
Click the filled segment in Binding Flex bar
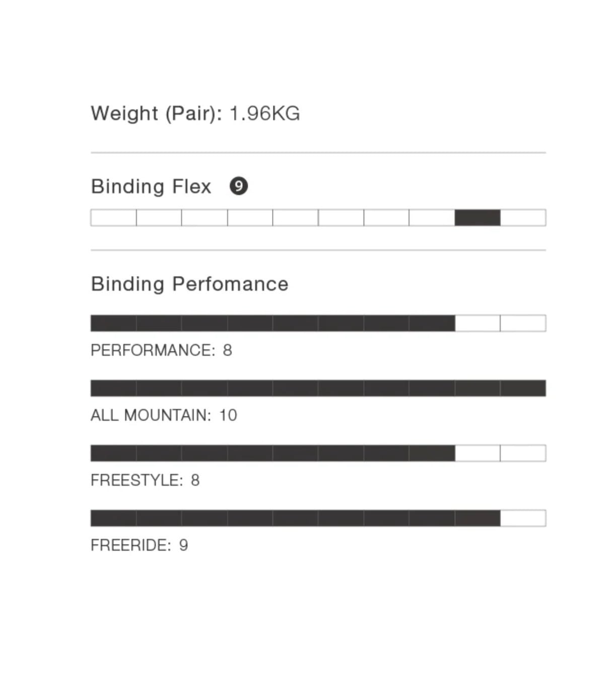(477, 218)
